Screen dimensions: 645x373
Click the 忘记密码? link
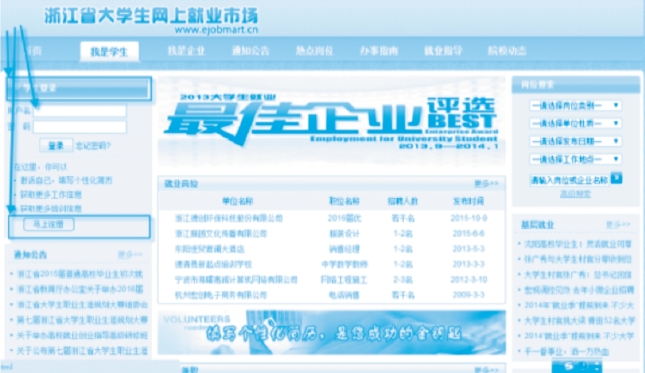pyautogui.click(x=93, y=146)
